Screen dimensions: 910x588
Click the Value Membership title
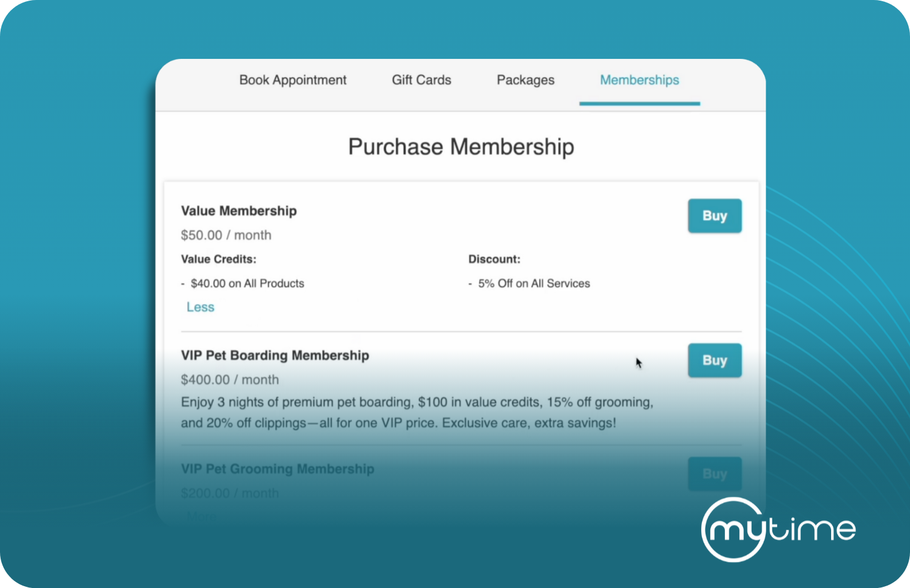coord(239,211)
